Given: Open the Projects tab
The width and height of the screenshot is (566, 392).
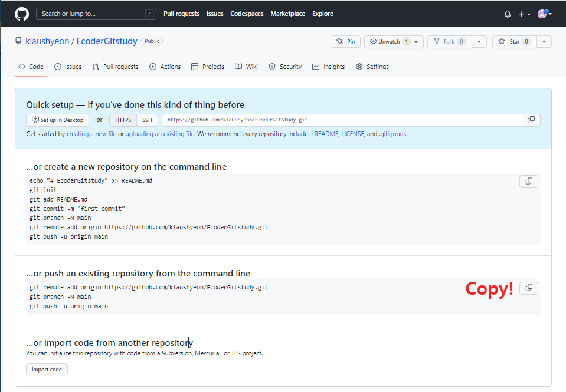Looking at the screenshot, I should (208, 67).
